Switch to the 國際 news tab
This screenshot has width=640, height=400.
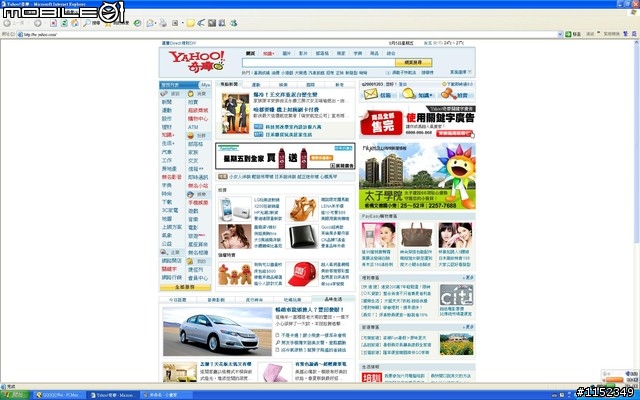pos(310,85)
